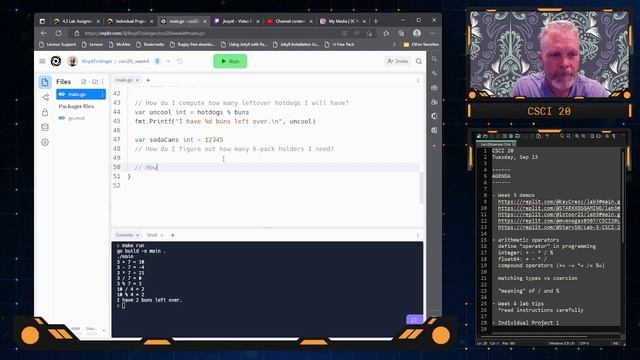
Task: Add a new console pane tab
Action: [173, 235]
